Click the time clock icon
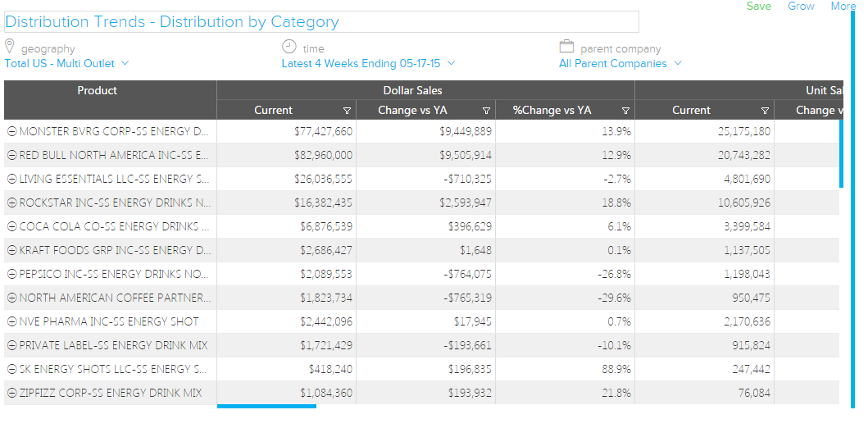Image resolution: width=868 pixels, height=428 pixels. [x=289, y=47]
